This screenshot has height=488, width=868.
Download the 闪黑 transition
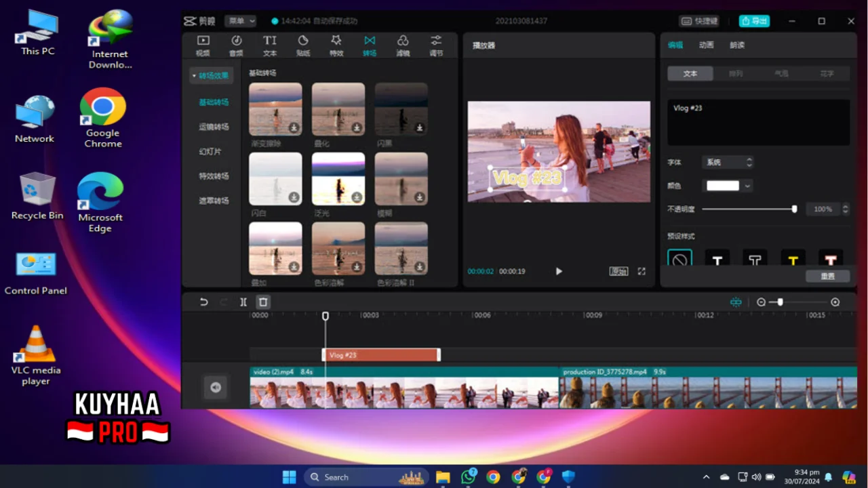420,127
